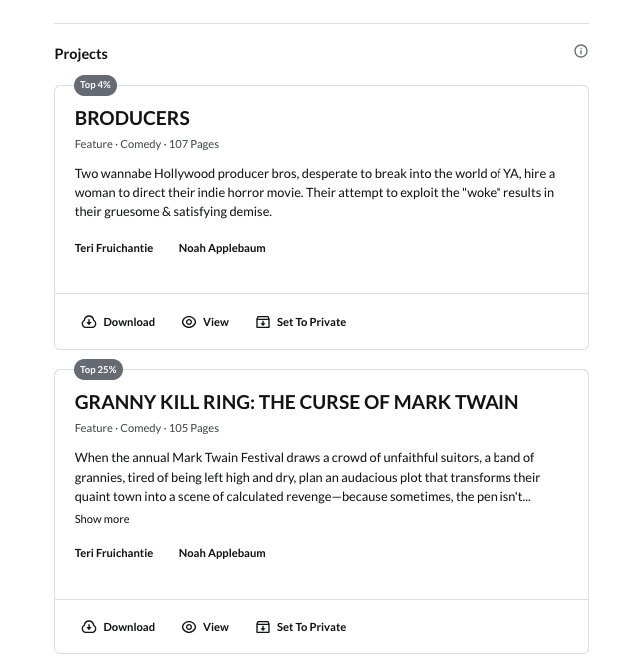
Task: Set GRANNY KILL RING project to private
Action: click(301, 627)
